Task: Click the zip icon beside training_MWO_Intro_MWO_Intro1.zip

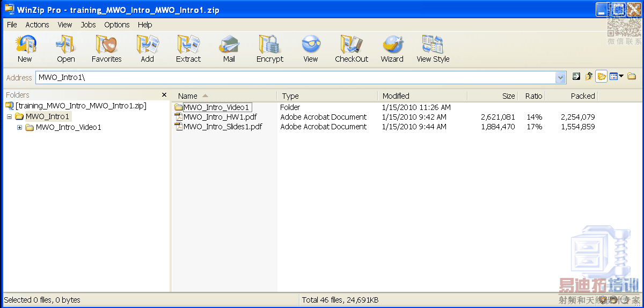Action: [9, 106]
